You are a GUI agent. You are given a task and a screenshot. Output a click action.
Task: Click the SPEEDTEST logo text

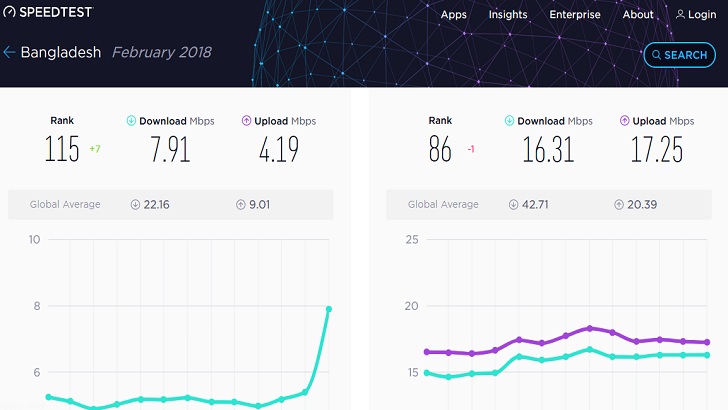point(56,12)
